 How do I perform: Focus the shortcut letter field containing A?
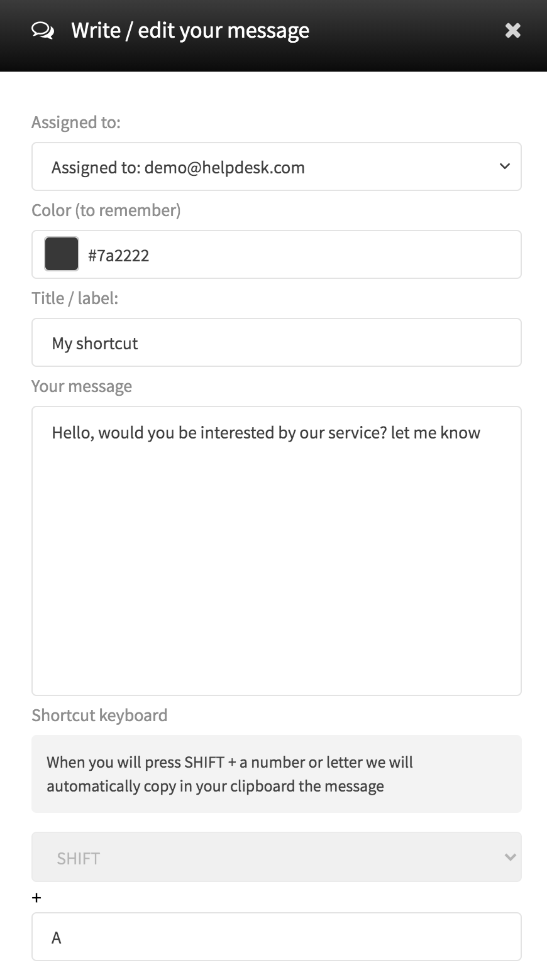[277, 937]
